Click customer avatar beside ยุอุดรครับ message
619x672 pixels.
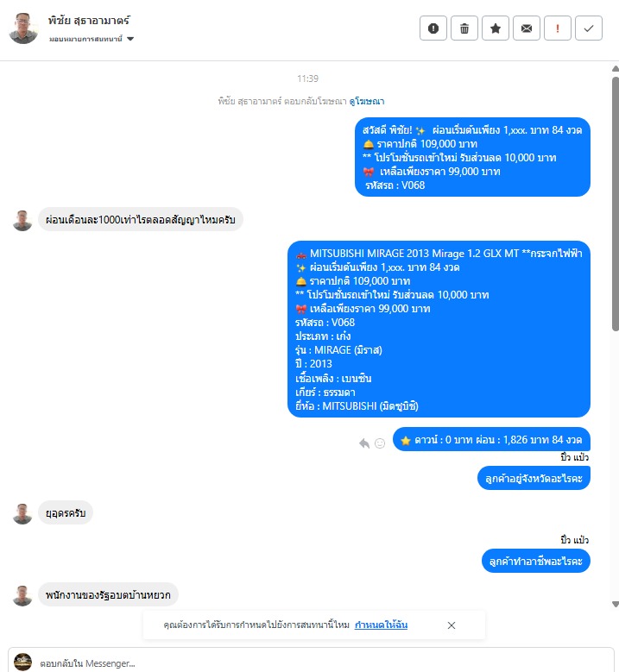pyautogui.click(x=22, y=513)
